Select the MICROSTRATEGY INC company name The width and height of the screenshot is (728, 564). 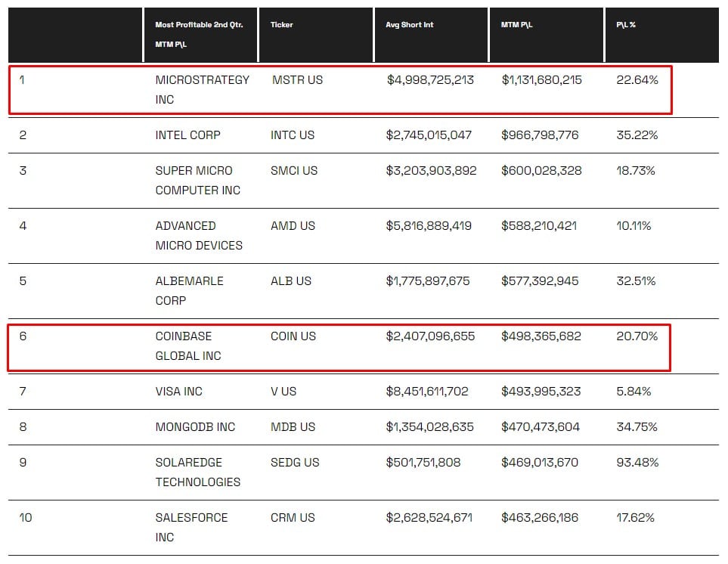[x=203, y=90]
